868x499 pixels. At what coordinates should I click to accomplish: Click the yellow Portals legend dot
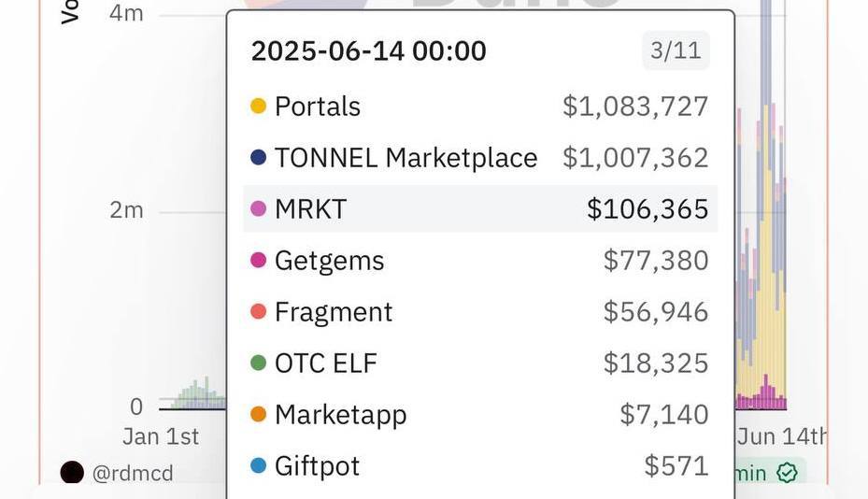pos(259,106)
